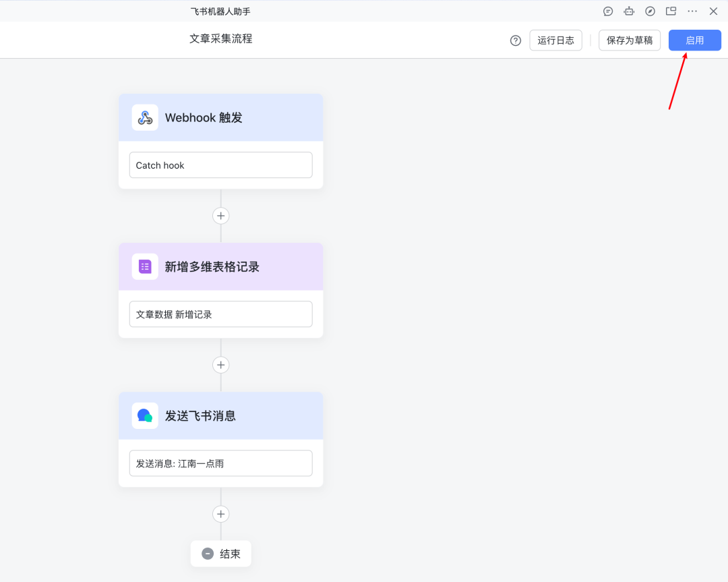Click the blue 启用 button

[x=694, y=40]
